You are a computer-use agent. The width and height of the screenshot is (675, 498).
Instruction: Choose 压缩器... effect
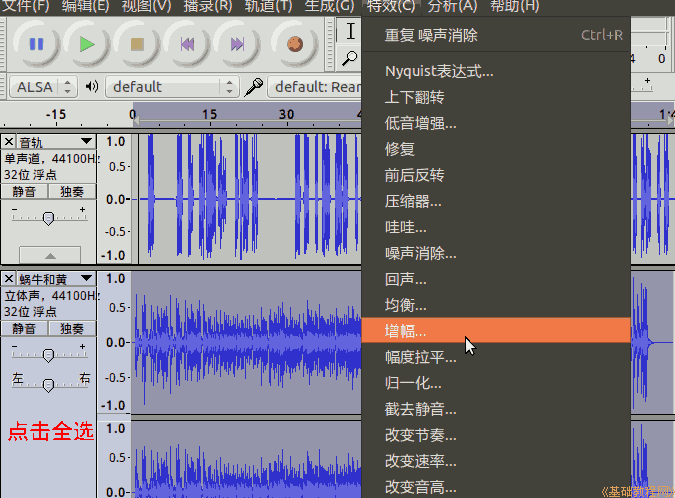pyautogui.click(x=496, y=201)
